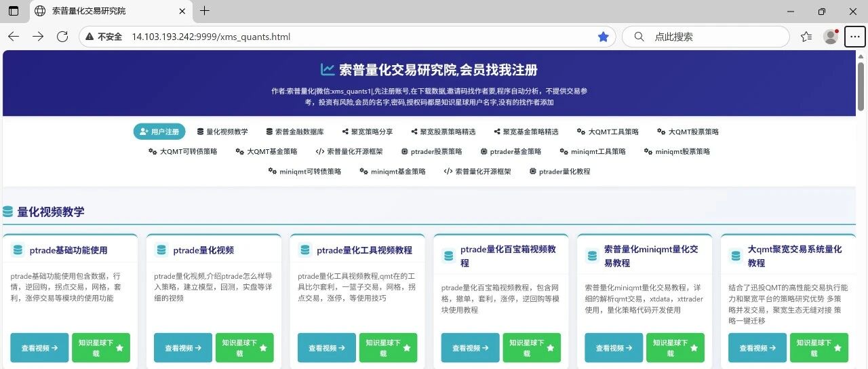Image resolution: width=868 pixels, height=369 pixels.
Task: Click 知识星球下载 on ptrade量化视频 card
Action: pos(245,348)
